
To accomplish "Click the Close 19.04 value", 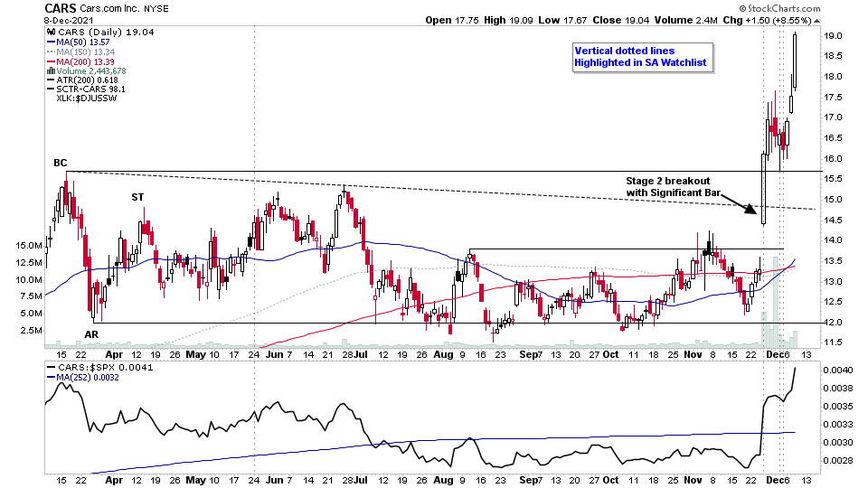I will [621, 21].
